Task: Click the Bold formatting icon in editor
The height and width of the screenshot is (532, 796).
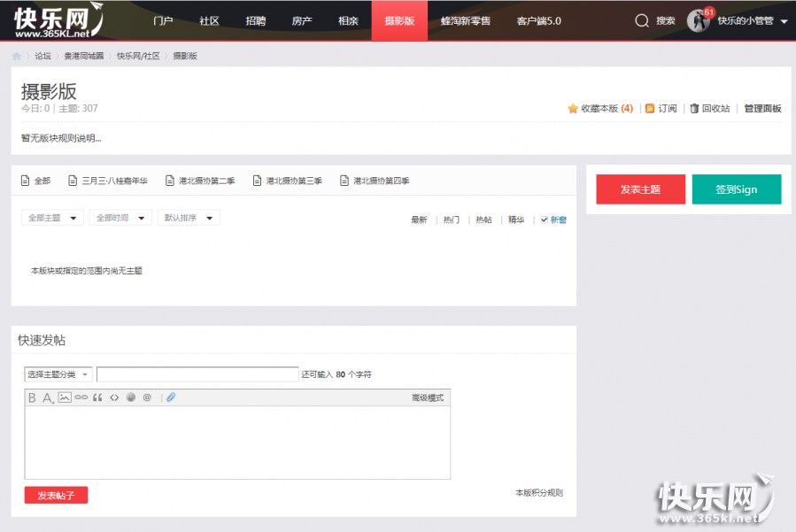Action: (x=32, y=397)
